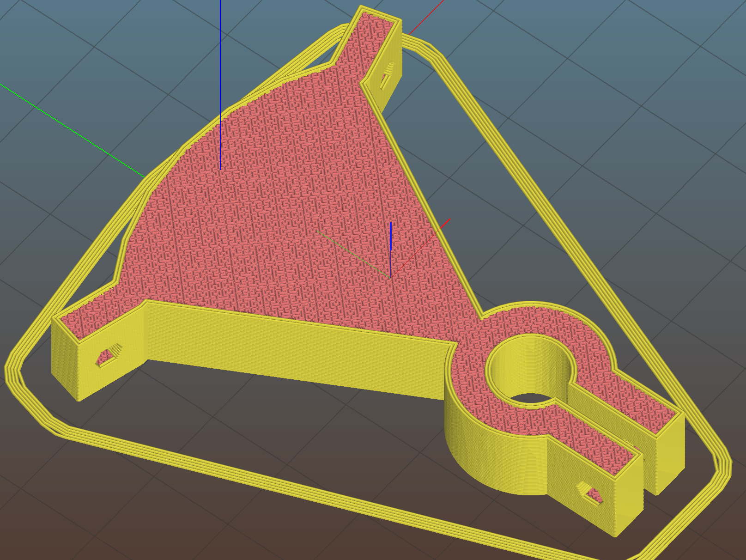Select the bolt hole on top arm side
This screenshot has width=746, height=560.
(385, 77)
